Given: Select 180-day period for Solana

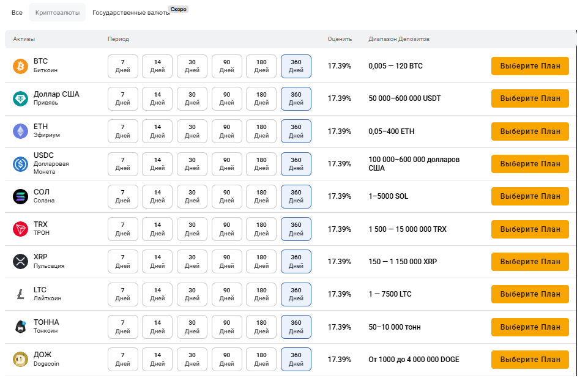Looking at the screenshot, I should (x=261, y=196).
